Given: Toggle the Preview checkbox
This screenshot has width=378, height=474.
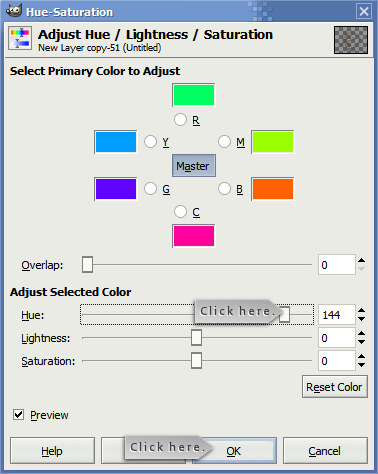Looking at the screenshot, I should (x=18, y=415).
